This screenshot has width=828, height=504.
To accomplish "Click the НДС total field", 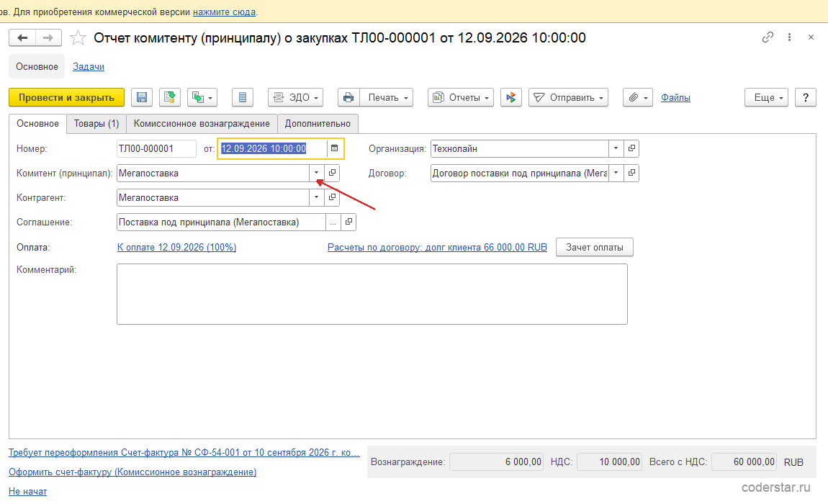I will pos(609,462).
